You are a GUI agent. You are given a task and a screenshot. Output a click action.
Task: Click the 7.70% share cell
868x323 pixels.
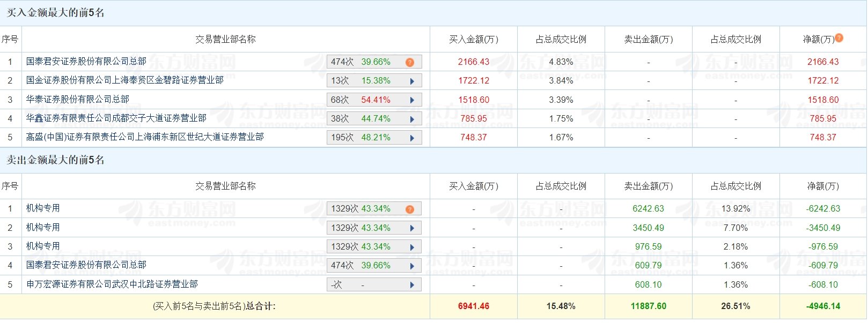pyautogui.click(x=735, y=228)
